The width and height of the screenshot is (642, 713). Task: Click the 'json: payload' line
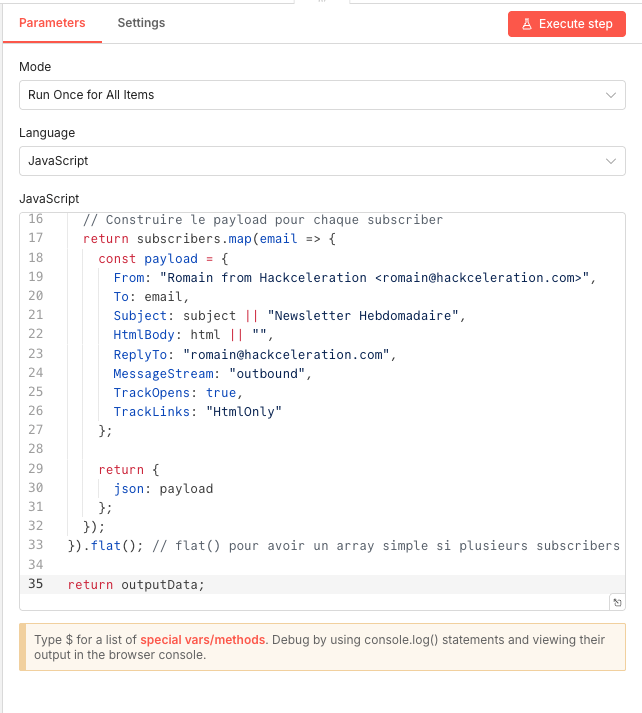coord(163,488)
